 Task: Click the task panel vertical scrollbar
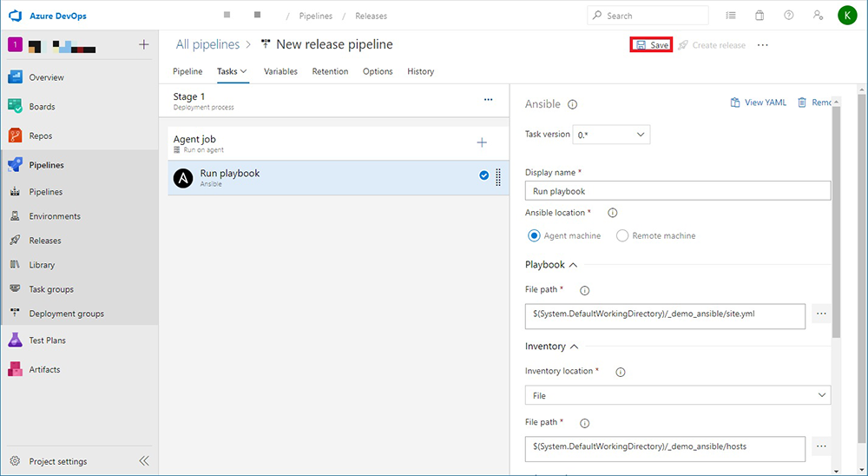(x=836, y=221)
